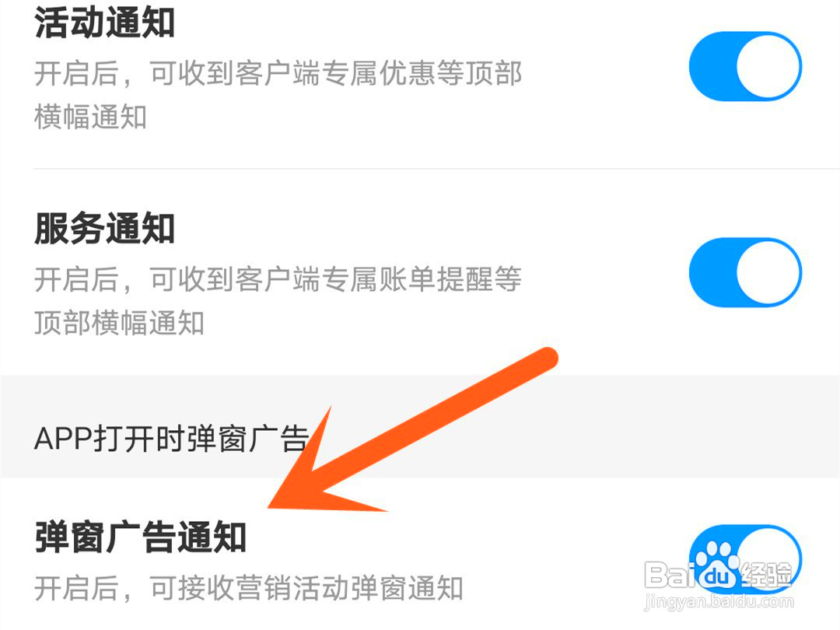Disable the 服务通知 toggle
This screenshot has height=630, width=840.
[x=745, y=272]
